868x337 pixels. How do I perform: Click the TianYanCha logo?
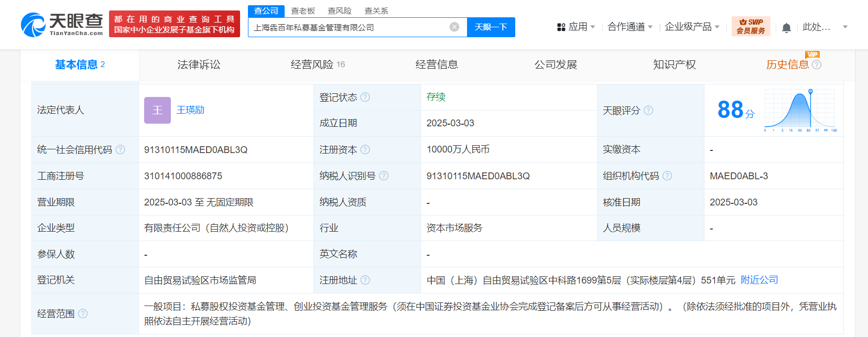[62, 24]
